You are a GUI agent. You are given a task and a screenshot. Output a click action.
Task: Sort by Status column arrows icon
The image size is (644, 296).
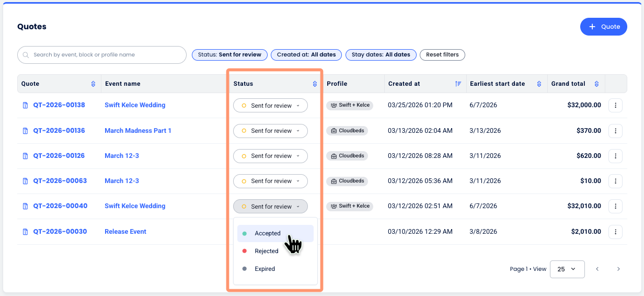click(x=315, y=84)
